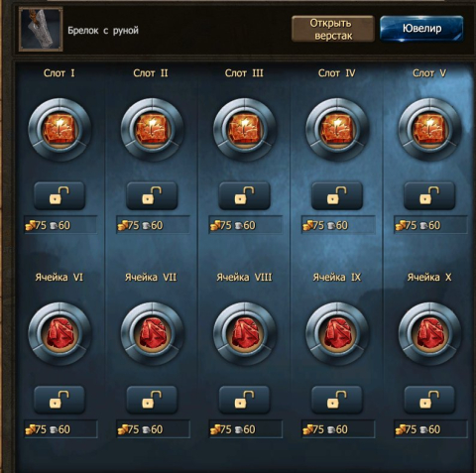The image size is (476, 473).
Task: Open the Ювелир tab
Action: point(421,29)
